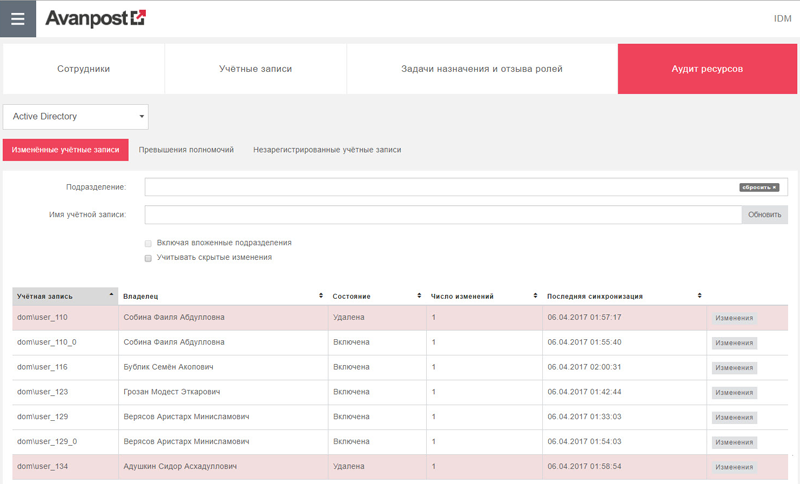Open the hamburger main menu
This screenshot has height=484, width=800.
(18, 19)
